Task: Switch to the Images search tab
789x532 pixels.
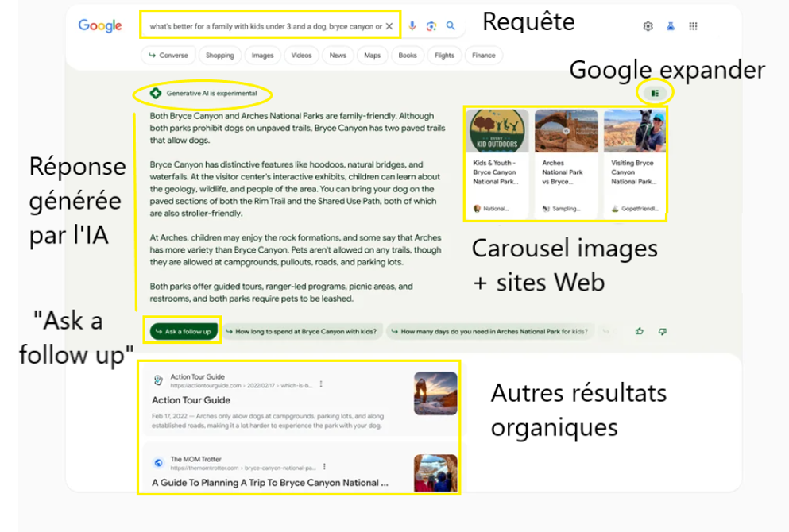Action: point(262,55)
